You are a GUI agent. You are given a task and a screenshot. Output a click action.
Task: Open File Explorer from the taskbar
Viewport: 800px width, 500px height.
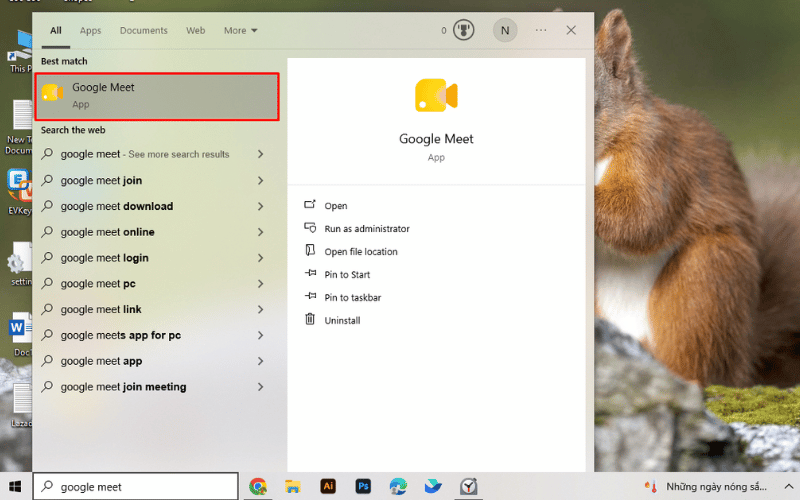click(x=293, y=486)
